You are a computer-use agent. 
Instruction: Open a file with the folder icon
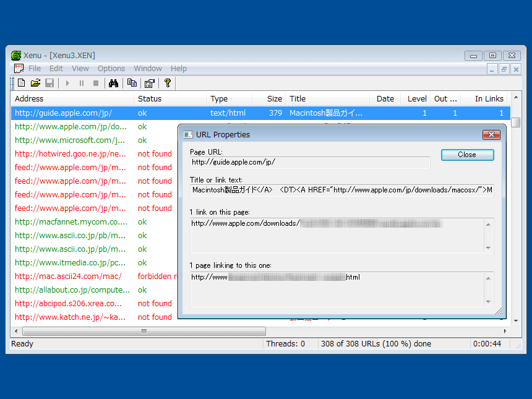click(x=35, y=83)
